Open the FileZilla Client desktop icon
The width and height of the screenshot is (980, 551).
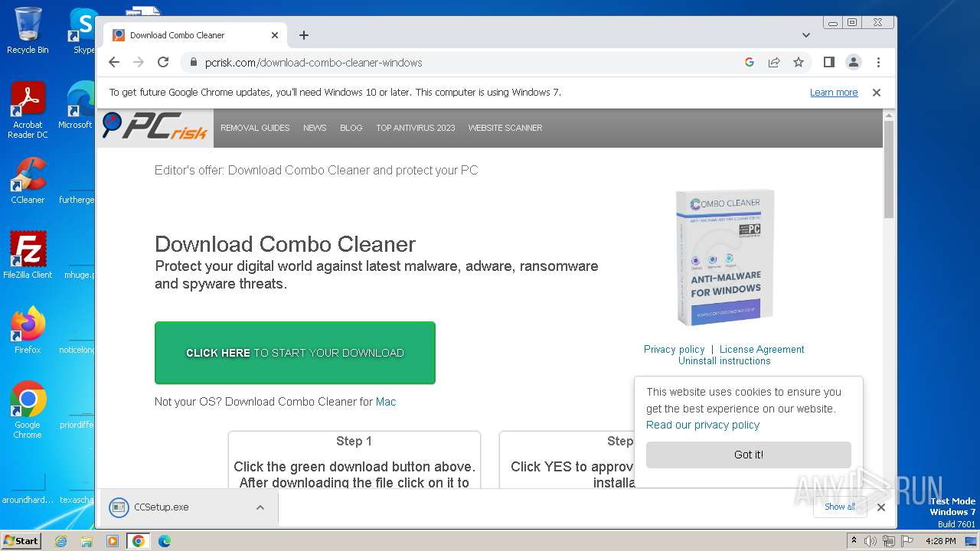[28, 256]
